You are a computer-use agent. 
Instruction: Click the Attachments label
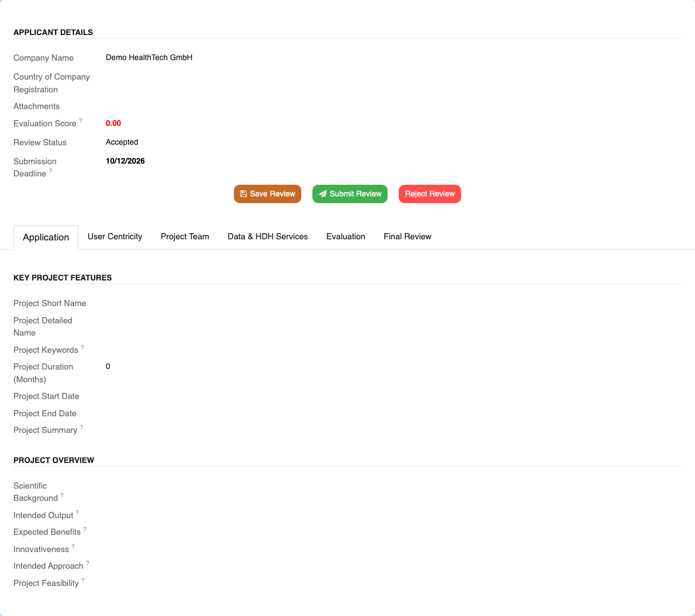36,106
